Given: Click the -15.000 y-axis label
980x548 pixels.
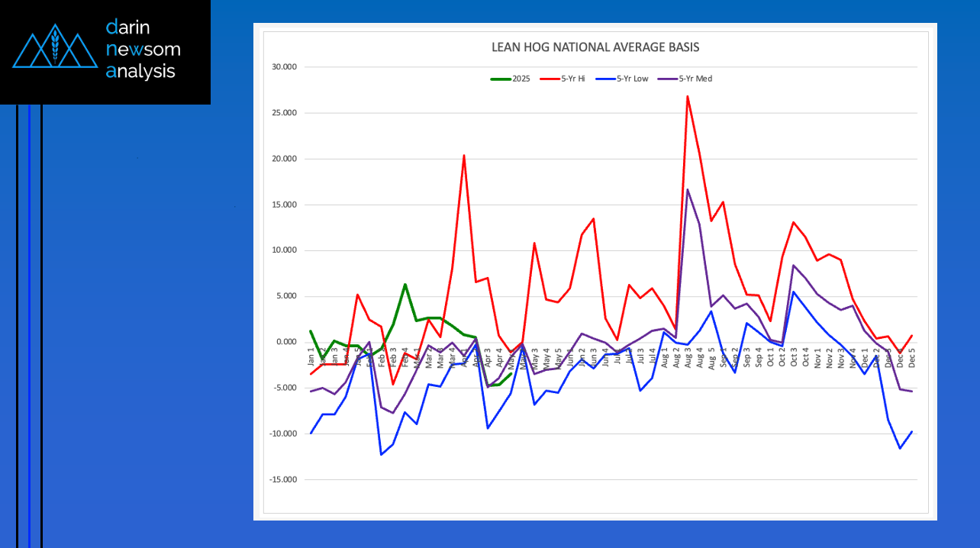Looking at the screenshot, I should coord(284,479).
